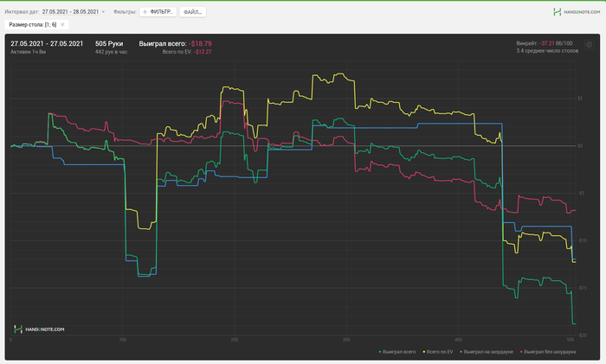Image resolution: width=606 pixels, height=364 pixels.
Task: Click the 'ФАЙЛ...' button
Action: tap(192, 12)
